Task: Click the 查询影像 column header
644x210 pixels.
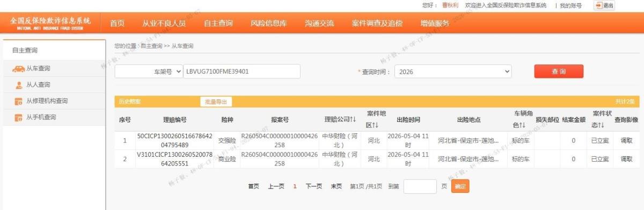Action: click(626, 119)
